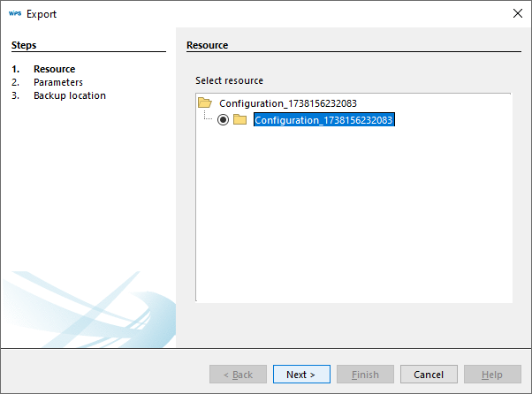Click the WPS application icon in title bar

14,13
